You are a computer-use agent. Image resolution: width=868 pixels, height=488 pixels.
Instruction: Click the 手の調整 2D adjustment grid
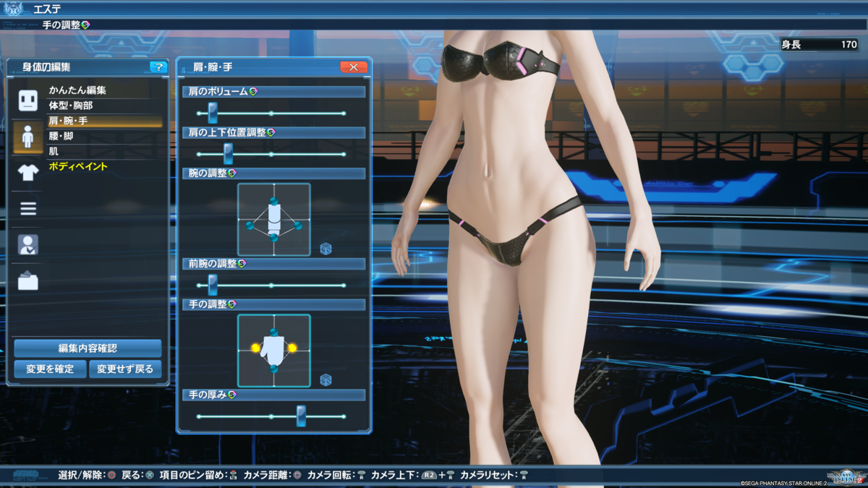pyautogui.click(x=274, y=350)
